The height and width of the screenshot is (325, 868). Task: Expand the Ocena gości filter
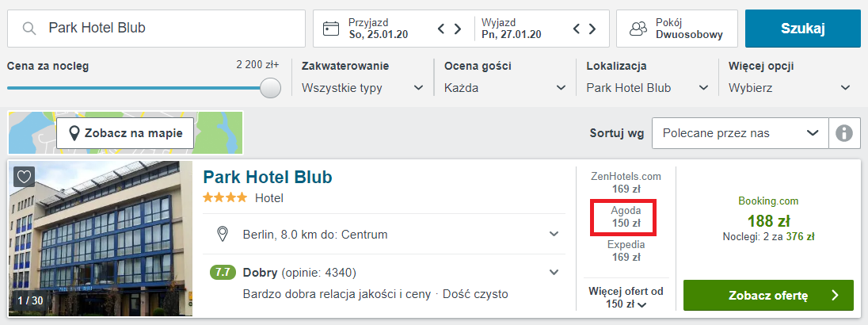coord(505,87)
